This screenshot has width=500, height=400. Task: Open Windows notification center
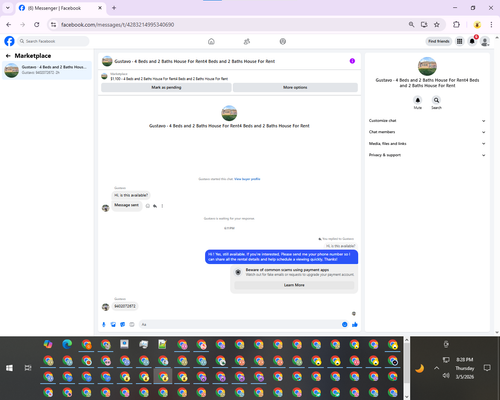(487, 368)
